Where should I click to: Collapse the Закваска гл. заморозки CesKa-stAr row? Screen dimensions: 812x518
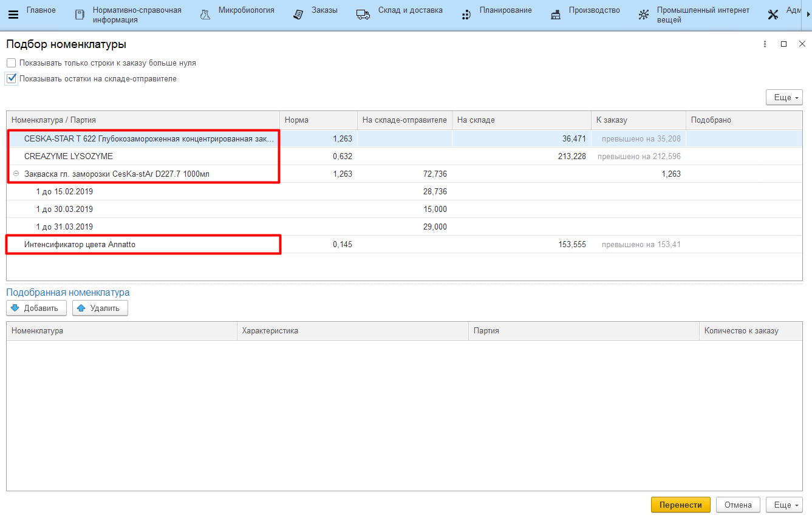tap(16, 174)
